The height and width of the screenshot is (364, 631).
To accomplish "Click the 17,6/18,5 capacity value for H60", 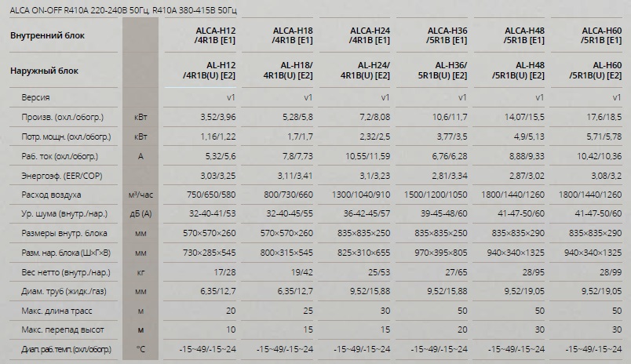I will click(x=604, y=117).
